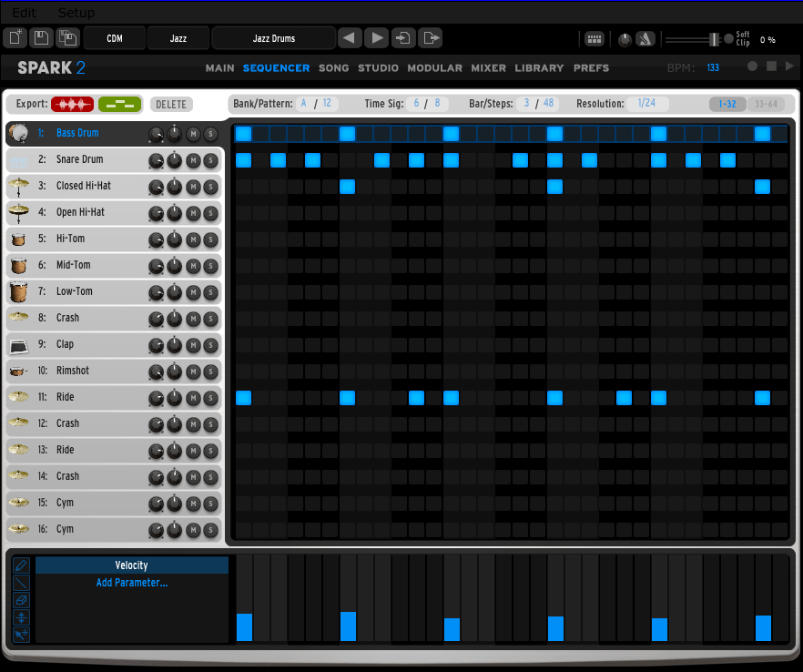Click Add Parameter in the automation lane
Image resolution: width=803 pixels, height=672 pixels.
pos(131,581)
